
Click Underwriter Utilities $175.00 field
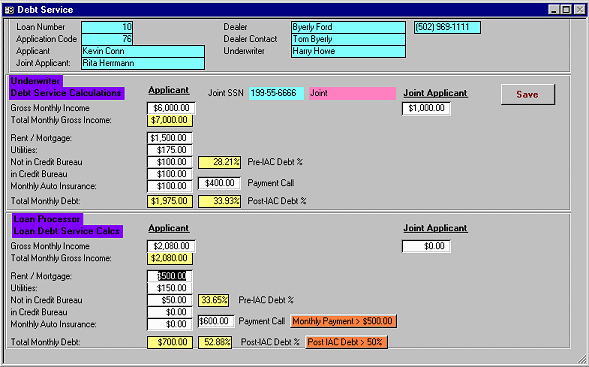tap(170, 150)
